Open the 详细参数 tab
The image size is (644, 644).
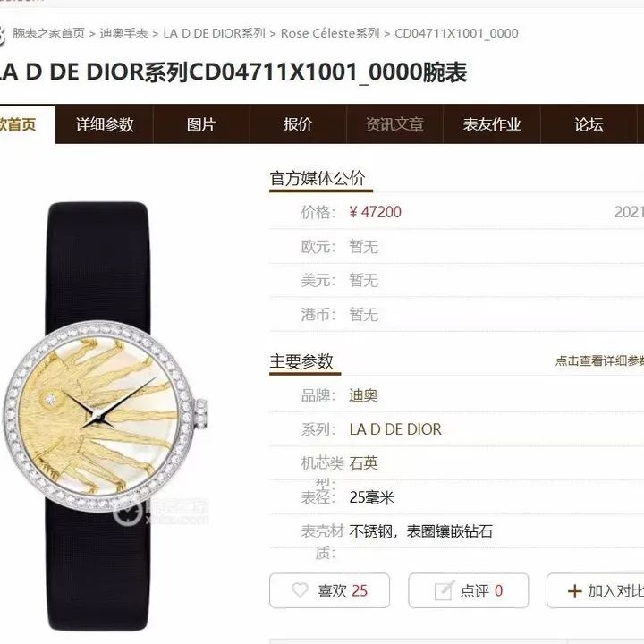pyautogui.click(x=105, y=124)
